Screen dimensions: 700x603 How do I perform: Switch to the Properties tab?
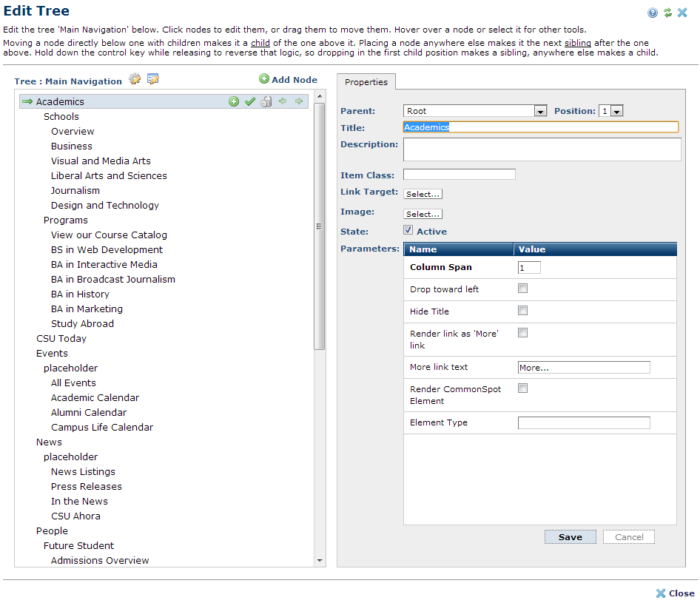coord(366,82)
